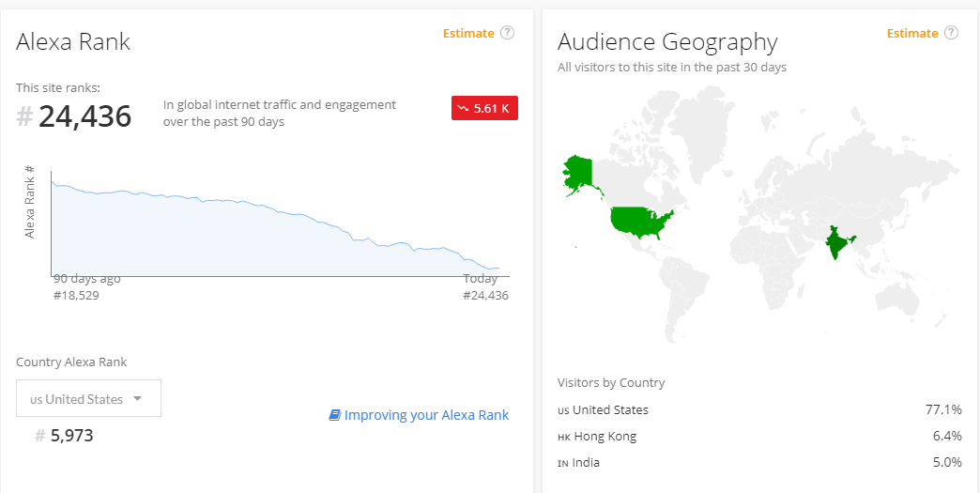Screen dimensions: 980x493
Task: Click All visitors in past 30 days subtitle
Action: [672, 67]
